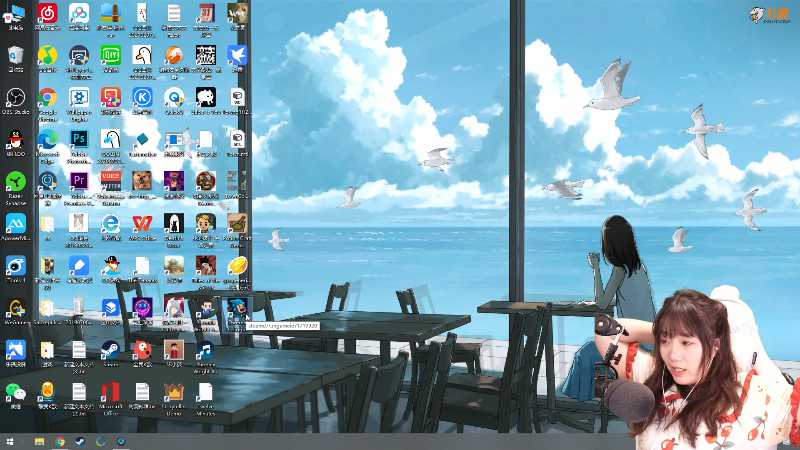Launch the ApowerMirror shortcut
The image size is (800, 450).
16,223
